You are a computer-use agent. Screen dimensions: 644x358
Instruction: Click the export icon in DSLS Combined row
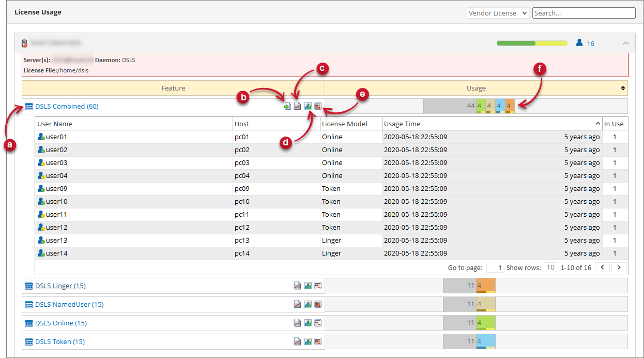point(287,106)
